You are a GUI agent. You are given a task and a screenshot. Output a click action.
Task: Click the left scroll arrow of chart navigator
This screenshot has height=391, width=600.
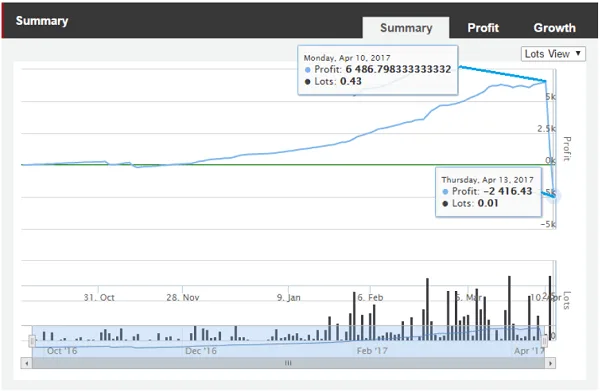[x=26, y=363]
